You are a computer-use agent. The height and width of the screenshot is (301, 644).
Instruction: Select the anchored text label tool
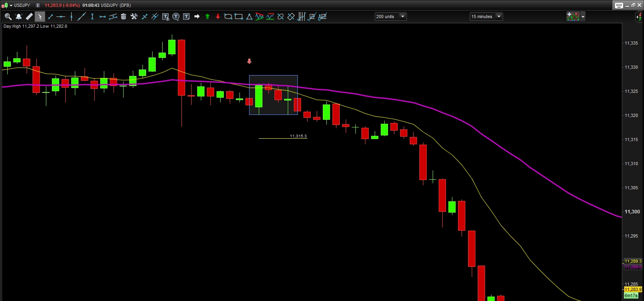(165, 16)
